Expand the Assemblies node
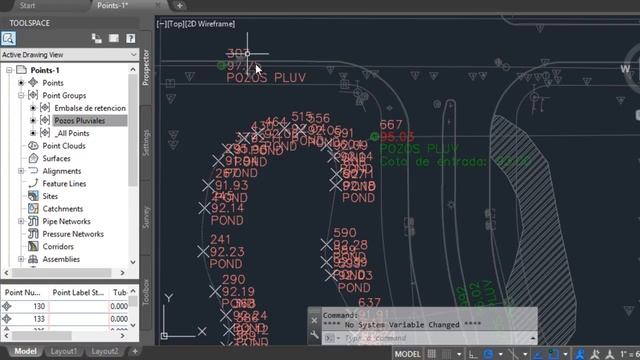The image size is (640, 360). 21,259
